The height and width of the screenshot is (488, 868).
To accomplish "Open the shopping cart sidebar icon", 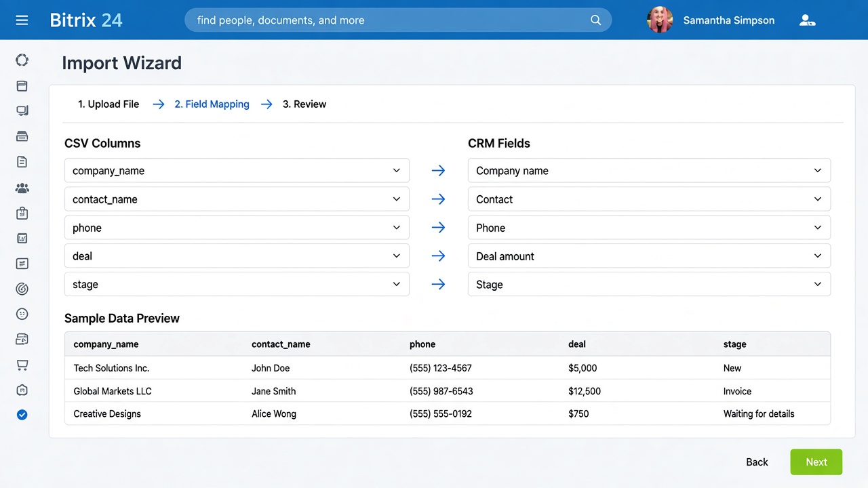I will pos(22,365).
